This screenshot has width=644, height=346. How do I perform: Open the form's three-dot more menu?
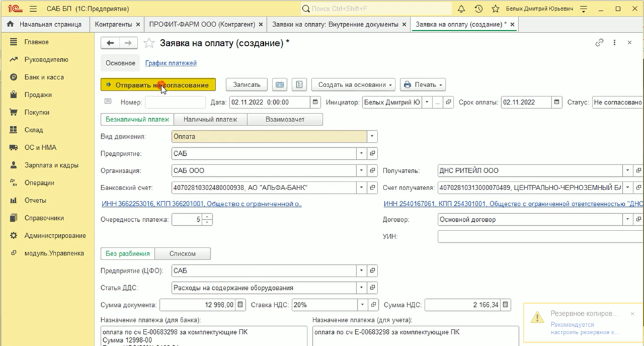(614, 43)
